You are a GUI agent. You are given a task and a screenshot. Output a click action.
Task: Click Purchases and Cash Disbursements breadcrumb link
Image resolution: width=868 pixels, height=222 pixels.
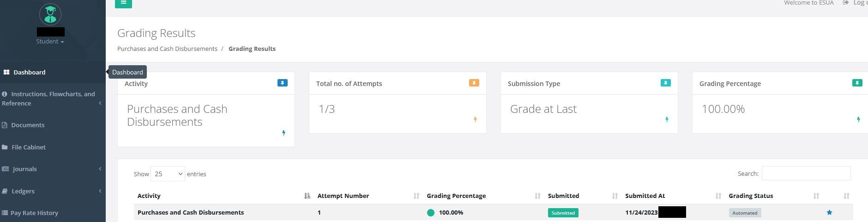pyautogui.click(x=167, y=49)
